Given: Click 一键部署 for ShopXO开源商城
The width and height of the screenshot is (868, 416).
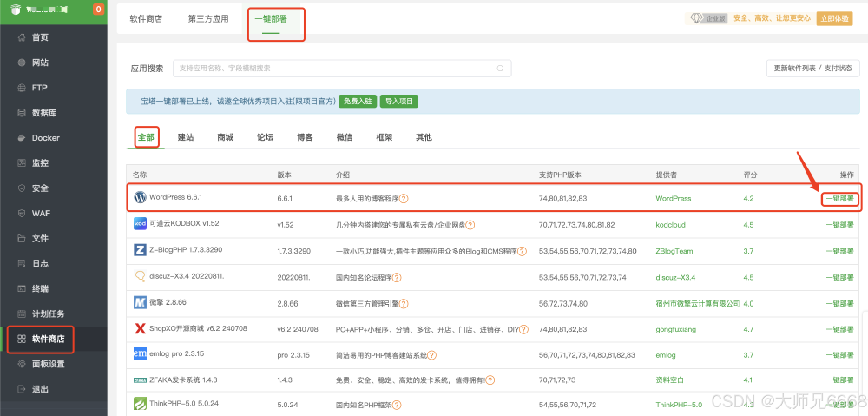Looking at the screenshot, I should (839, 329).
